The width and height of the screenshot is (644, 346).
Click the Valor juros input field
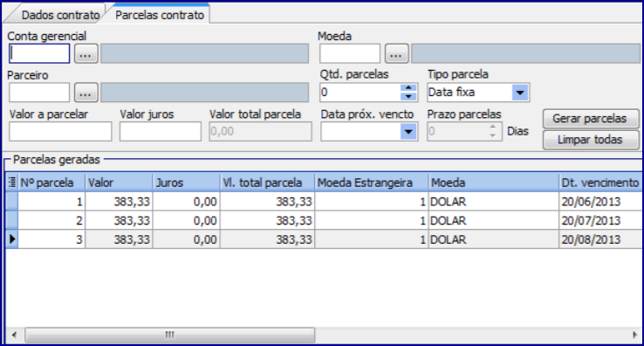(x=161, y=131)
